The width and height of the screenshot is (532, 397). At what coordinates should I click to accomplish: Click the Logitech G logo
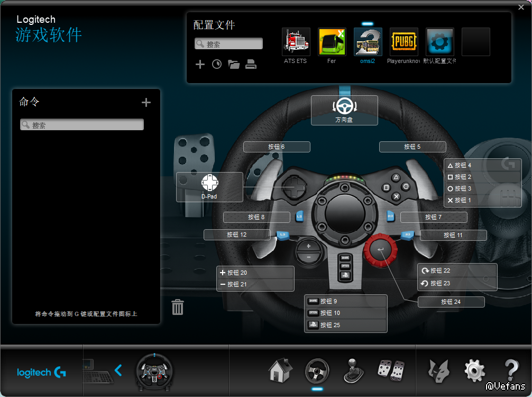click(41, 373)
